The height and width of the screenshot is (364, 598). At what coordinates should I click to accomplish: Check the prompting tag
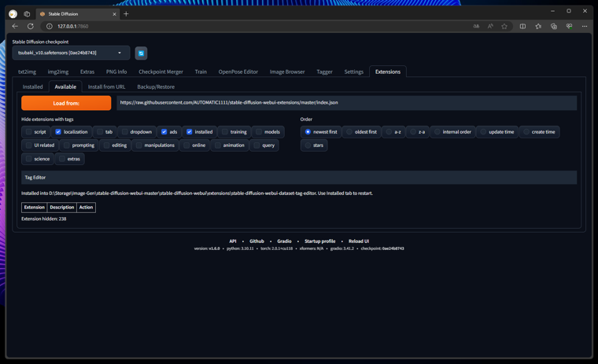pos(67,145)
